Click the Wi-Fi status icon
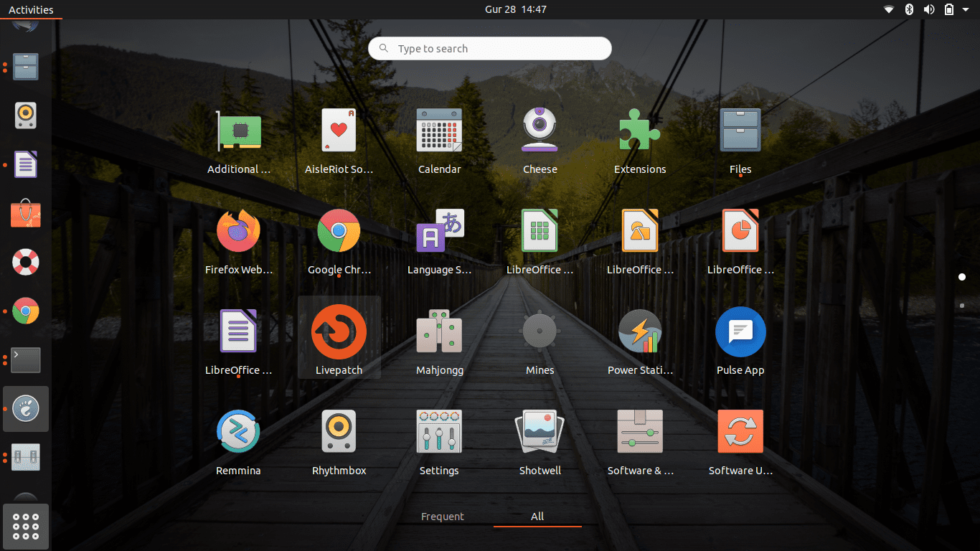This screenshot has height=551, width=980. pos(889,9)
